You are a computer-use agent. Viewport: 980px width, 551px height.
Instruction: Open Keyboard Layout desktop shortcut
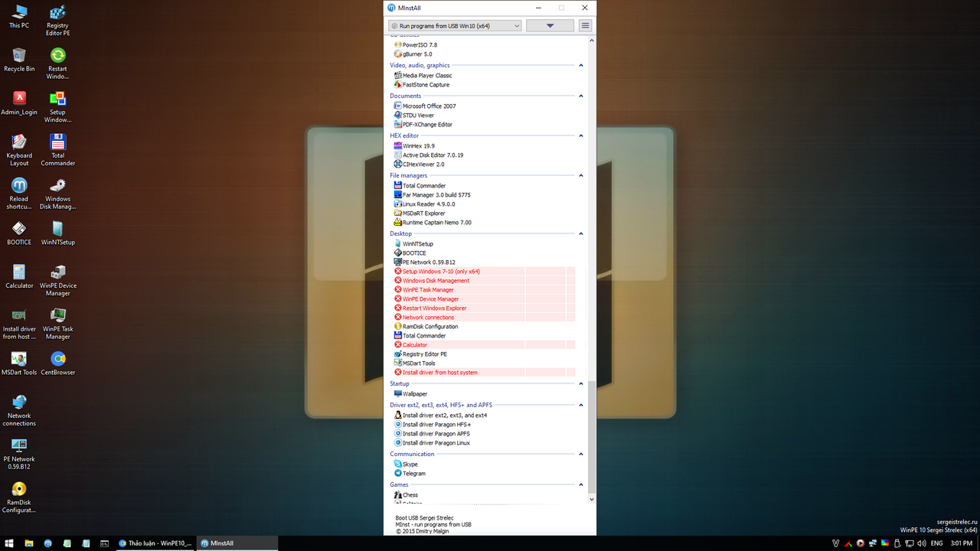tap(19, 150)
